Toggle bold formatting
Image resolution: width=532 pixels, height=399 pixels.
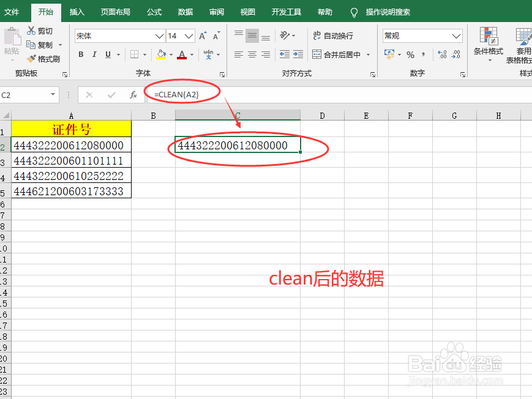coord(81,54)
